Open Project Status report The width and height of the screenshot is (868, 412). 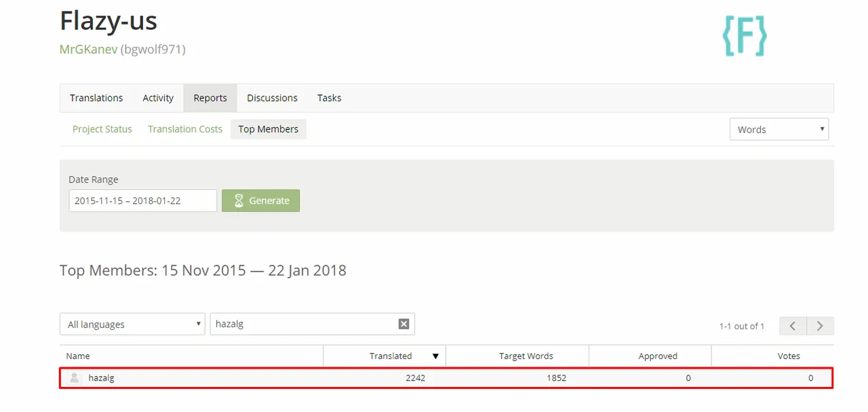(x=102, y=129)
